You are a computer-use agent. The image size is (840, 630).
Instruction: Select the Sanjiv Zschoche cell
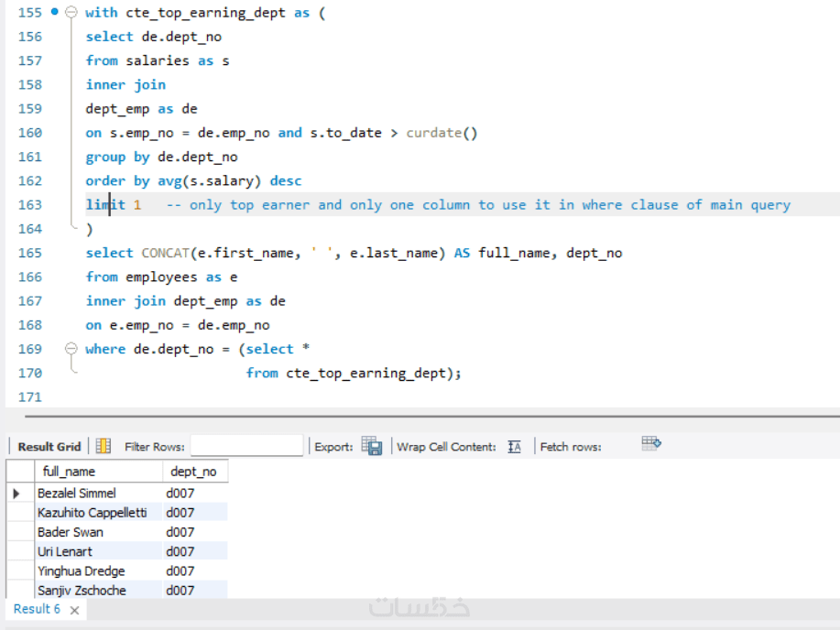(x=99, y=591)
